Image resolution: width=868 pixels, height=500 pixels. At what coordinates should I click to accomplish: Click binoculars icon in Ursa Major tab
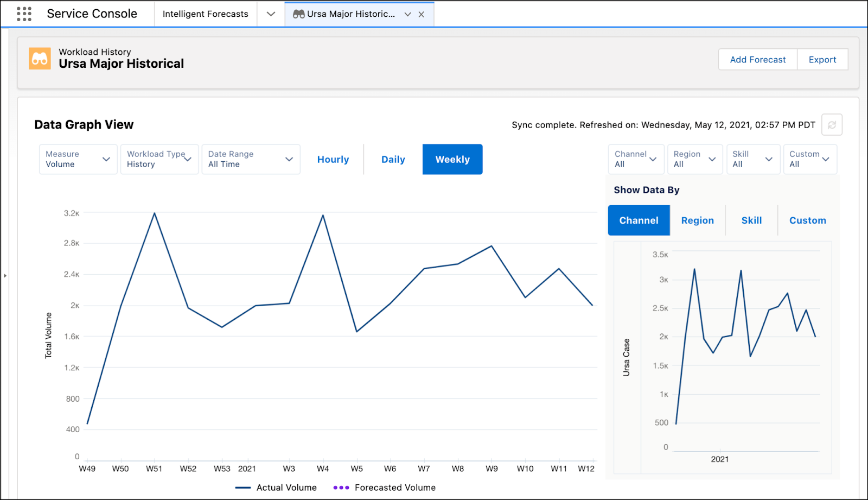pyautogui.click(x=298, y=14)
